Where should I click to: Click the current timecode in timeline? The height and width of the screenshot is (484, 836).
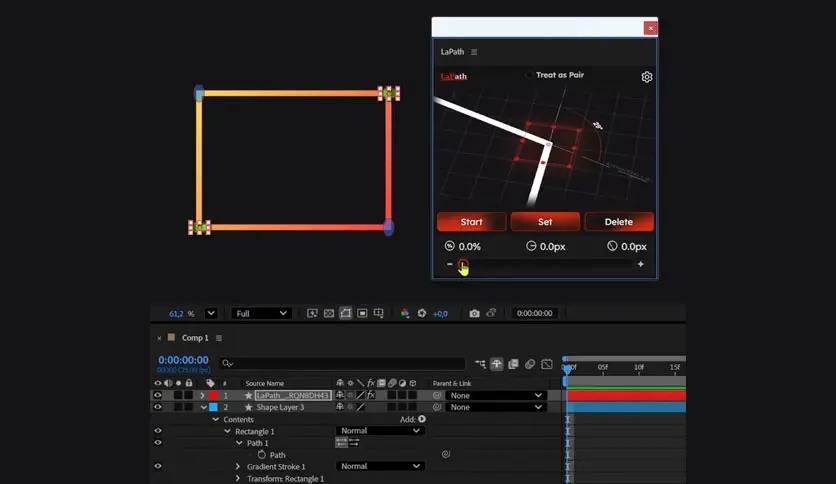tap(183, 360)
